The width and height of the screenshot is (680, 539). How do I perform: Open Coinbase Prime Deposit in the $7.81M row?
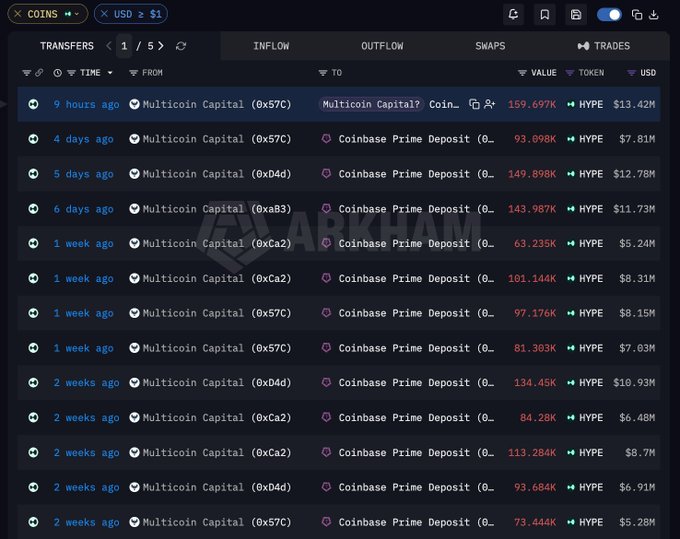point(416,139)
